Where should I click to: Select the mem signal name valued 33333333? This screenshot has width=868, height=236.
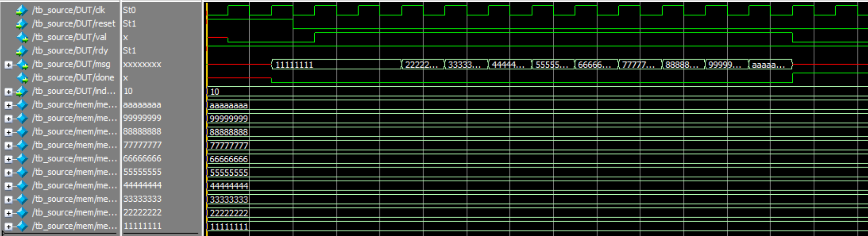[74, 200]
